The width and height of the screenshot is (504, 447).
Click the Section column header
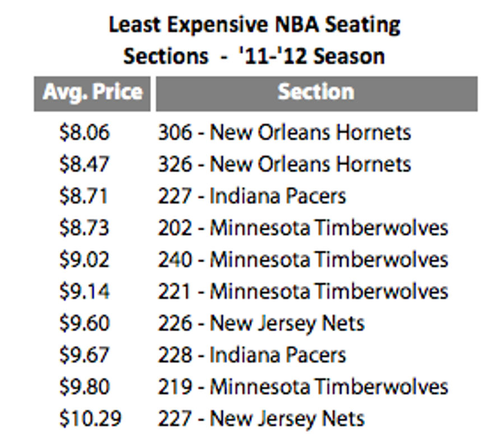[x=316, y=94]
